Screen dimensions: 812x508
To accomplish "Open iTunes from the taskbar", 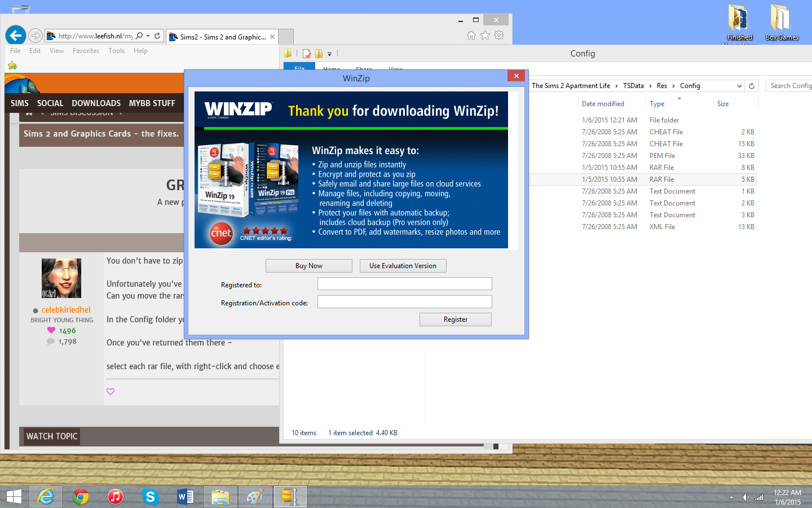I will [x=116, y=497].
